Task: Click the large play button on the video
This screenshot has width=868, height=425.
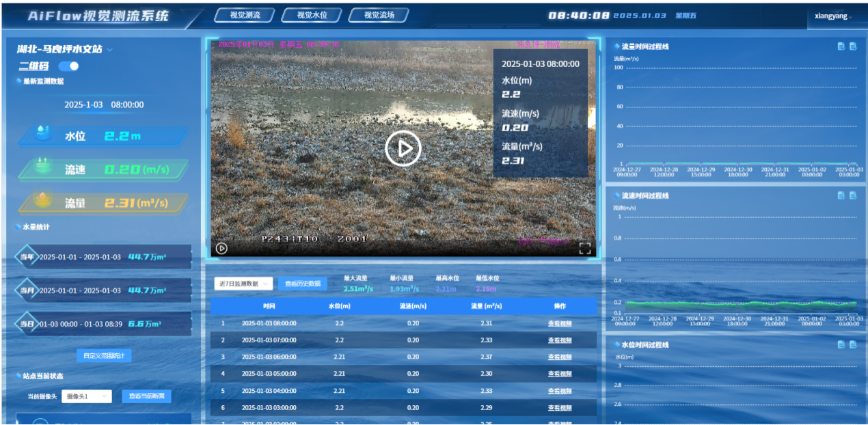Action: point(403,148)
